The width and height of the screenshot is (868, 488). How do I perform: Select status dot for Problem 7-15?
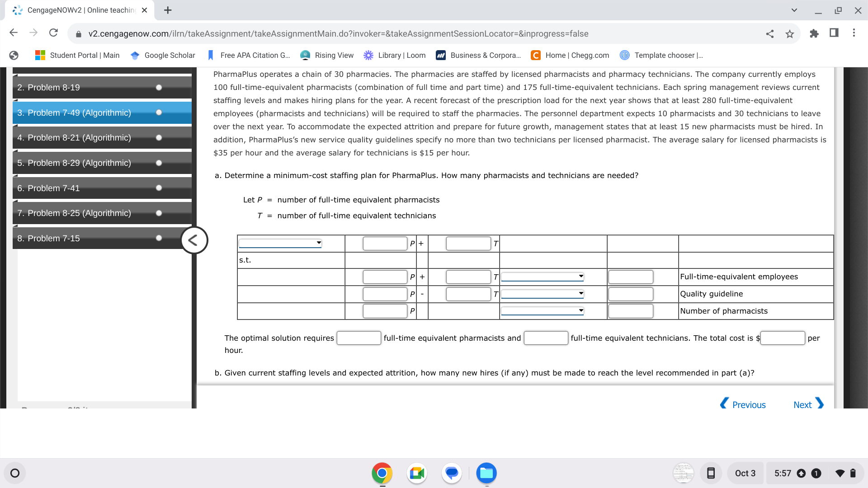(x=159, y=238)
